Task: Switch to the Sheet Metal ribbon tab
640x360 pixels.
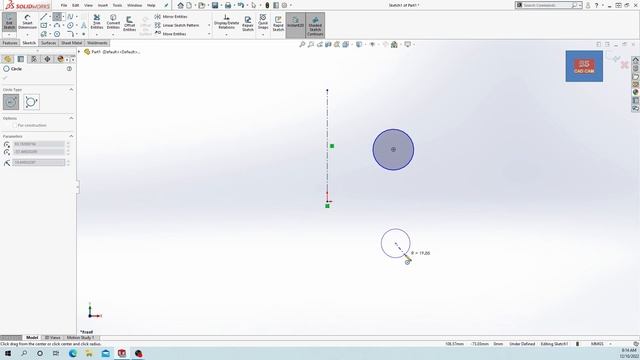Action: pyautogui.click(x=71, y=43)
